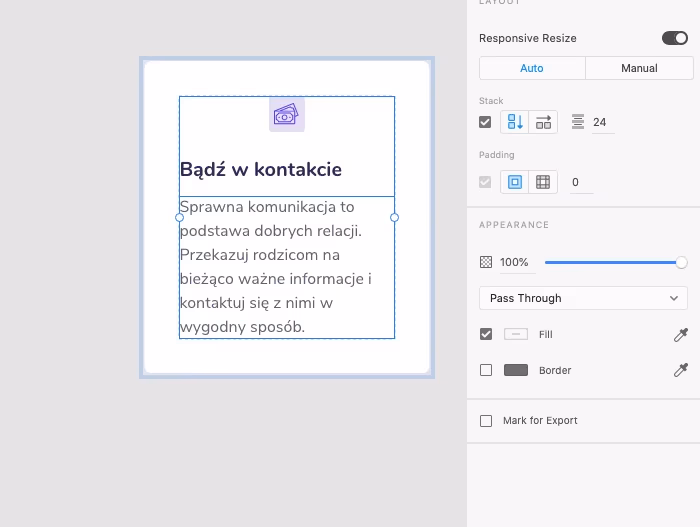Select vertical stack direction icon
Viewport: 700px width, 527px height.
point(515,122)
